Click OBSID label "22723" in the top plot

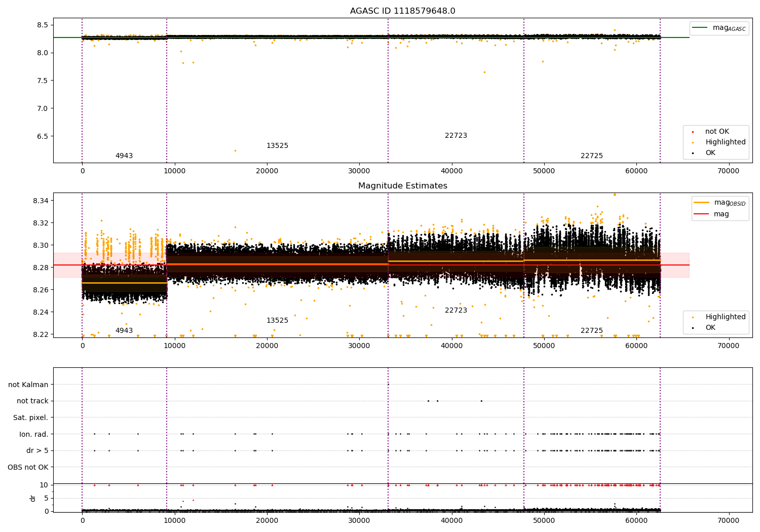coord(456,136)
